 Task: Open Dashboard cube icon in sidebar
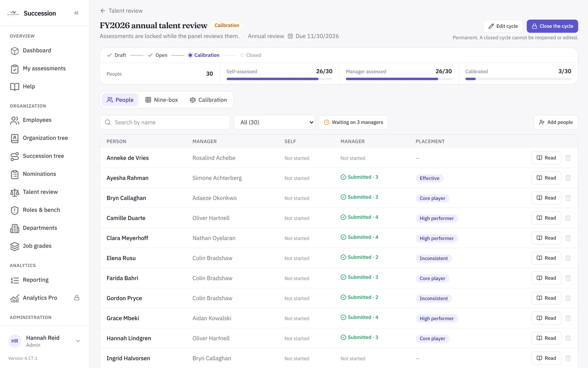pyautogui.click(x=14, y=51)
